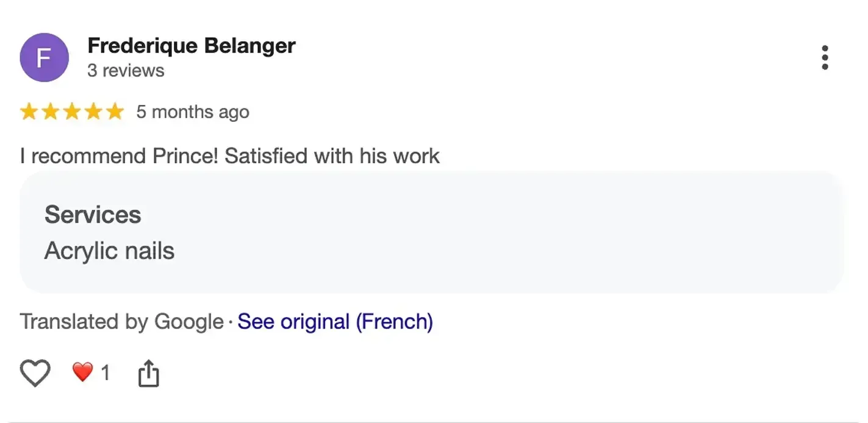Image resolution: width=868 pixels, height=423 pixels.
Task: Click the fifth rating star
Action: (115, 112)
